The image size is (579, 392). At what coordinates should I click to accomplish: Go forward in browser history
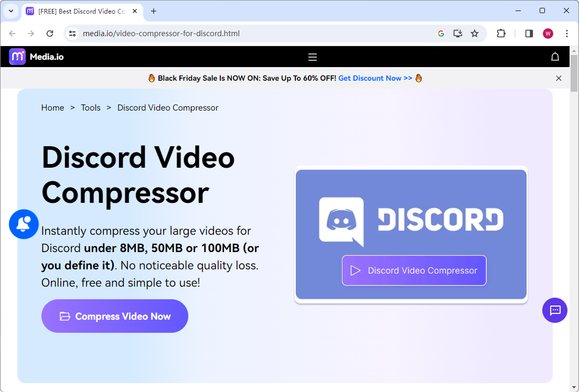click(x=31, y=34)
